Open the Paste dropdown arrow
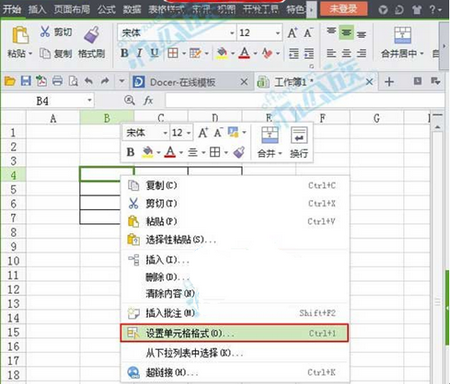 (30, 53)
